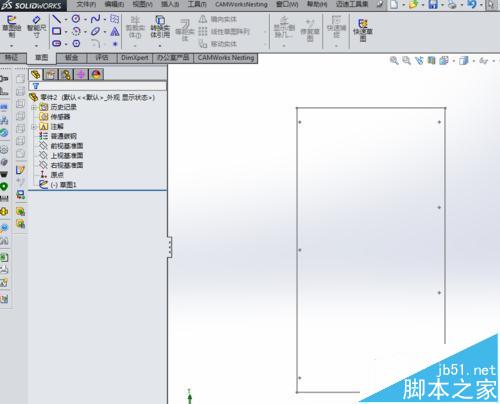
Task: Click the Print icon in top toolbar
Action: [x=452, y=5]
